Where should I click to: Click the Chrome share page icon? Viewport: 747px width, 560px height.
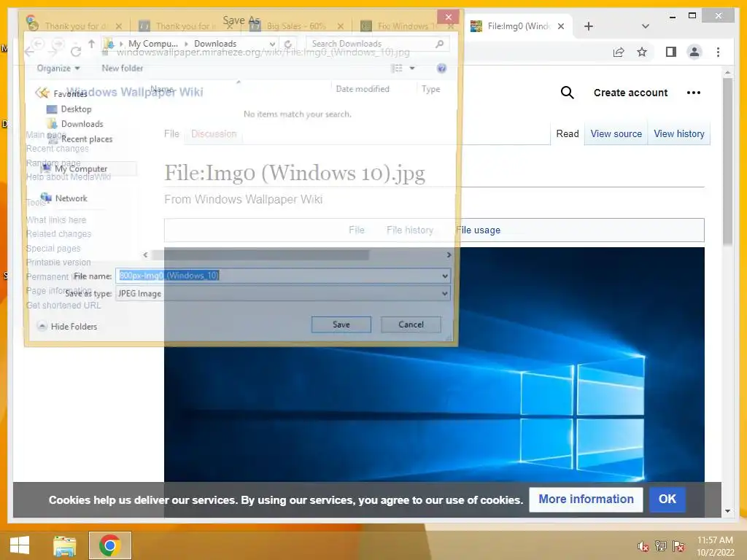(x=619, y=52)
